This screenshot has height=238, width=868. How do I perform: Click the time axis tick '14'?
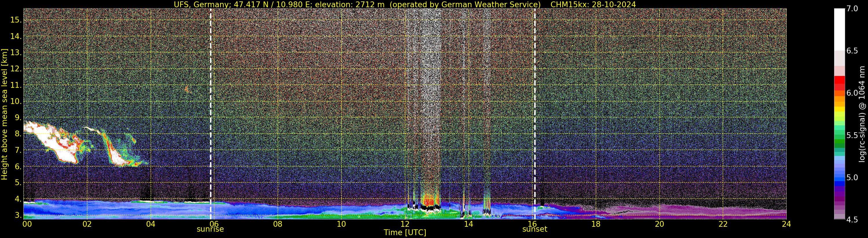coord(468,224)
